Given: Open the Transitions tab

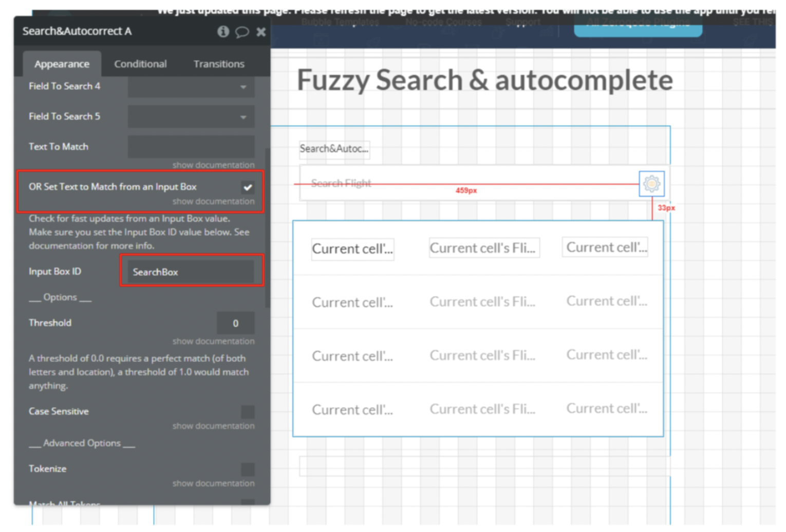Looking at the screenshot, I should [219, 64].
